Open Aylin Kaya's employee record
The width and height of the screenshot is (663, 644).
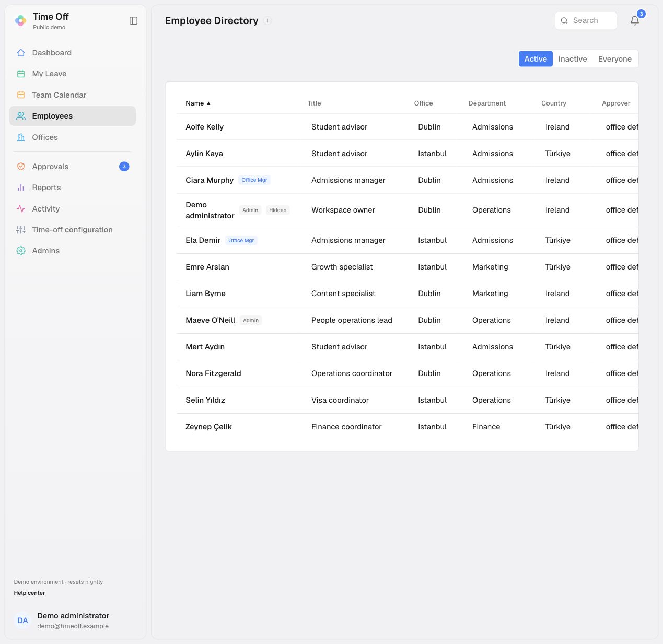[x=204, y=154]
